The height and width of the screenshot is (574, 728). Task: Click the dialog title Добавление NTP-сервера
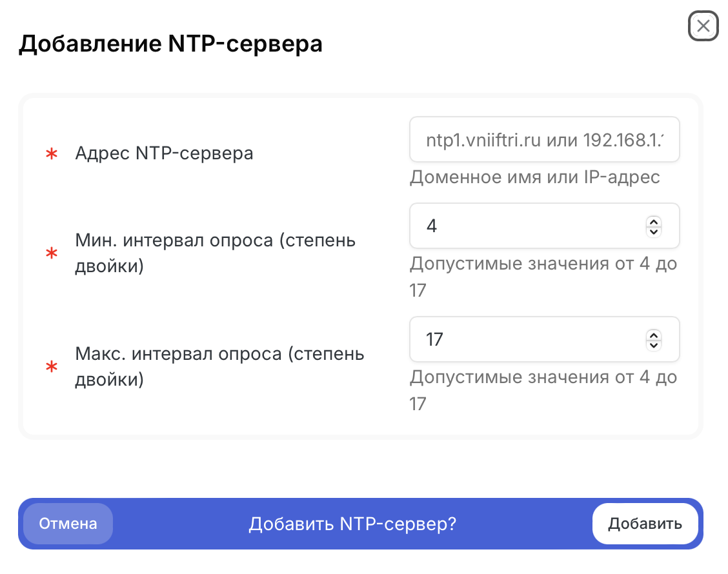pyautogui.click(x=172, y=43)
